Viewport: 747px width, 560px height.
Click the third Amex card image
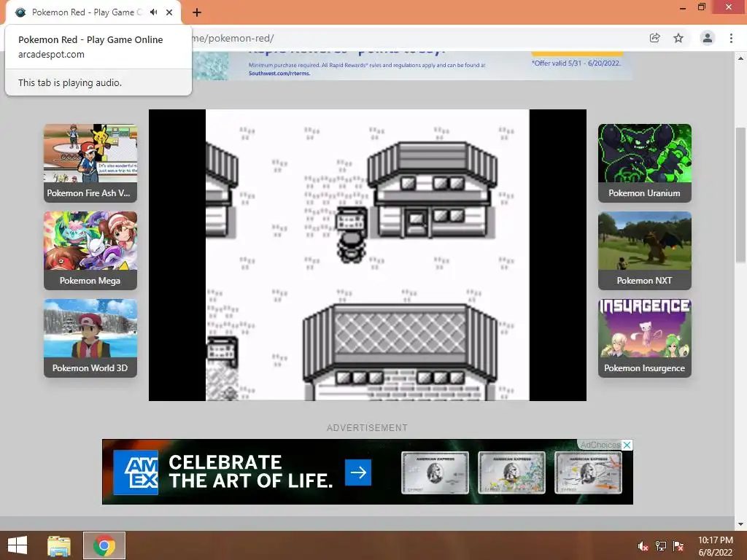589,472
